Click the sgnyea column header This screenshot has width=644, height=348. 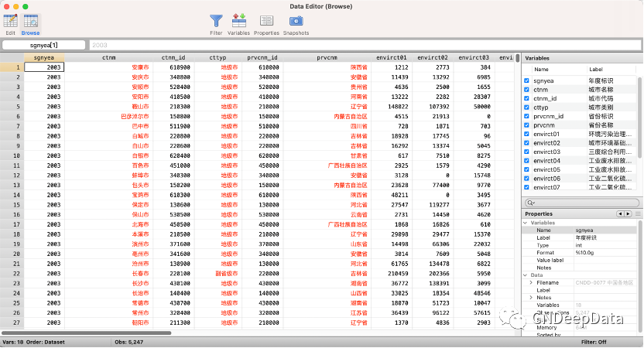pyautogui.click(x=44, y=57)
